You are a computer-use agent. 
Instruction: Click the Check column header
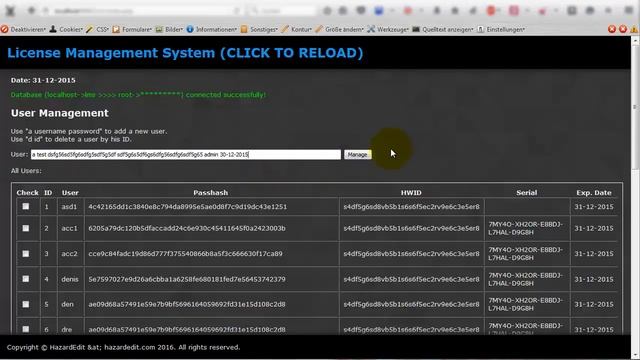(x=27, y=193)
